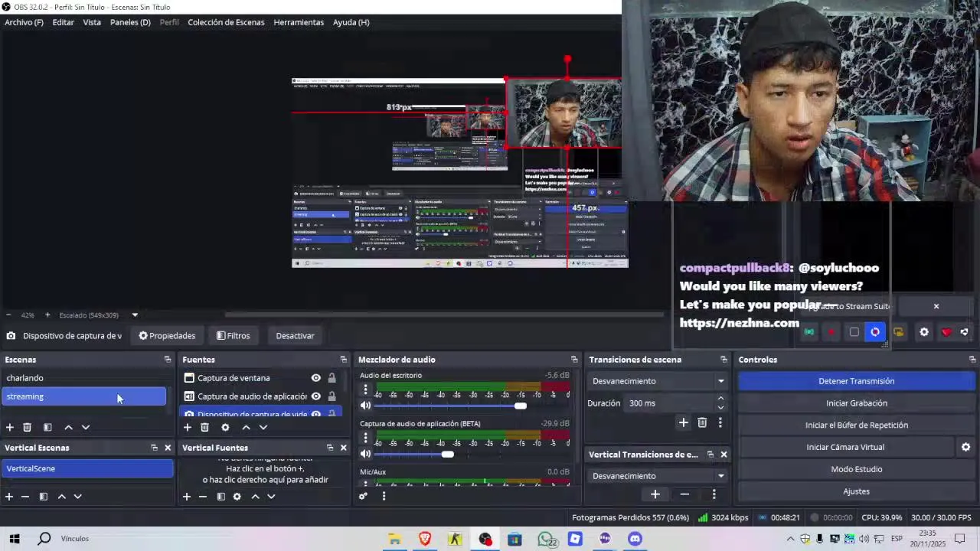
Task: Open source properties gear in Fuentes panel
Action: click(225, 427)
